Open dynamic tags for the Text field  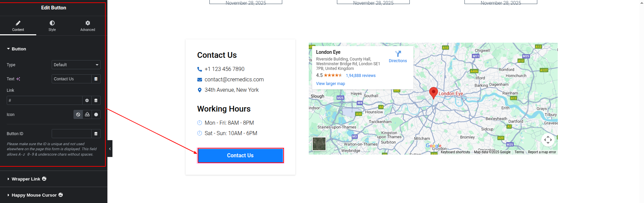96,79
